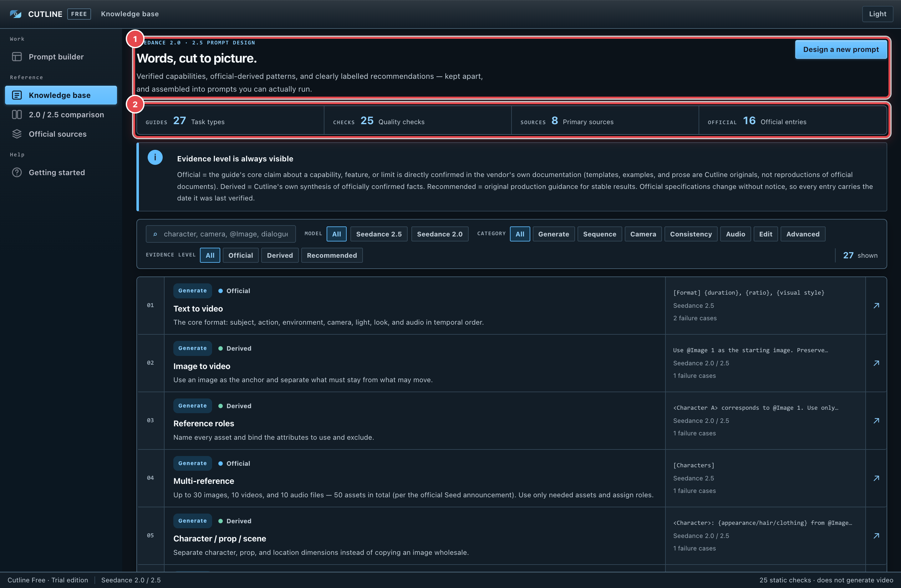Filter model by Seedance 2.0
Viewport: 901px width, 588px height.
click(440, 234)
